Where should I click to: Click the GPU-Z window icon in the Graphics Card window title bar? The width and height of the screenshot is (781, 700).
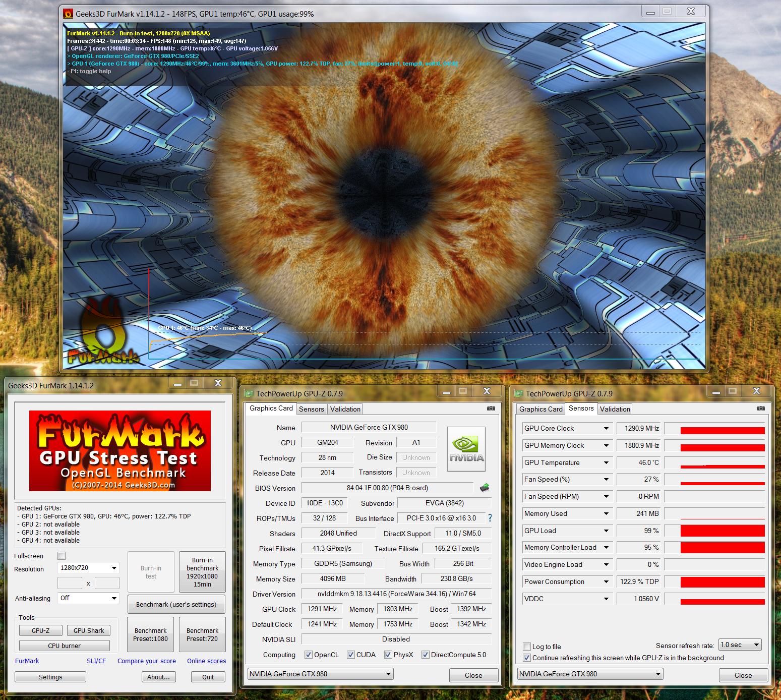pyautogui.click(x=249, y=393)
